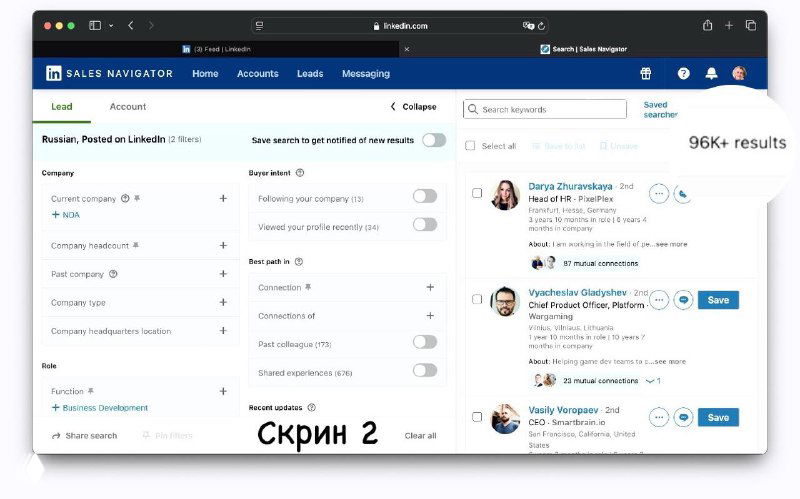Add the suggested Business Development function
Viewport: 800px width, 499px height.
click(100, 408)
